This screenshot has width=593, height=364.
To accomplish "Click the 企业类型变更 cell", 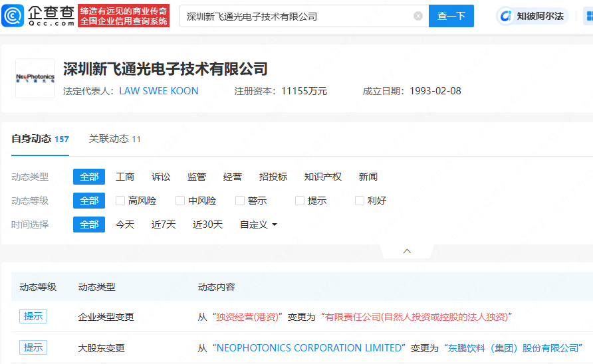I will [106, 317].
